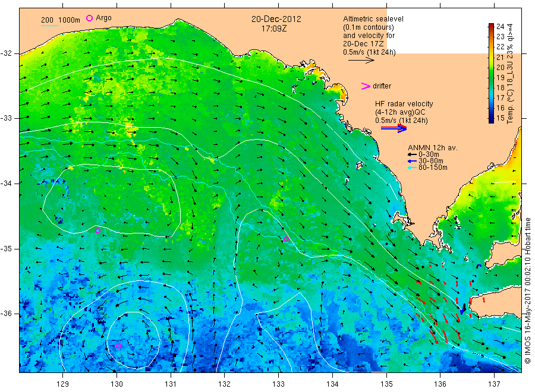
Task: Click the cyan 200m isobath legend line
Action: (x=49, y=26)
